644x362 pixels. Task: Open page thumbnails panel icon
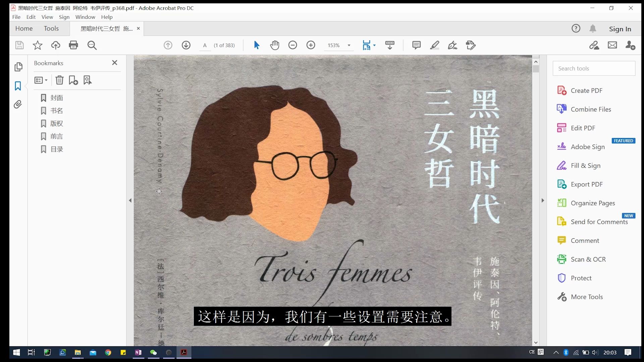18,67
